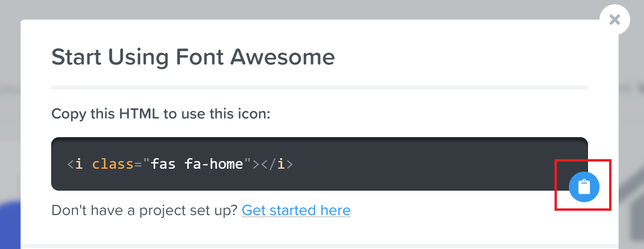Click the word Awesome in the heading
The width and height of the screenshot is (644, 249).
(x=282, y=57)
